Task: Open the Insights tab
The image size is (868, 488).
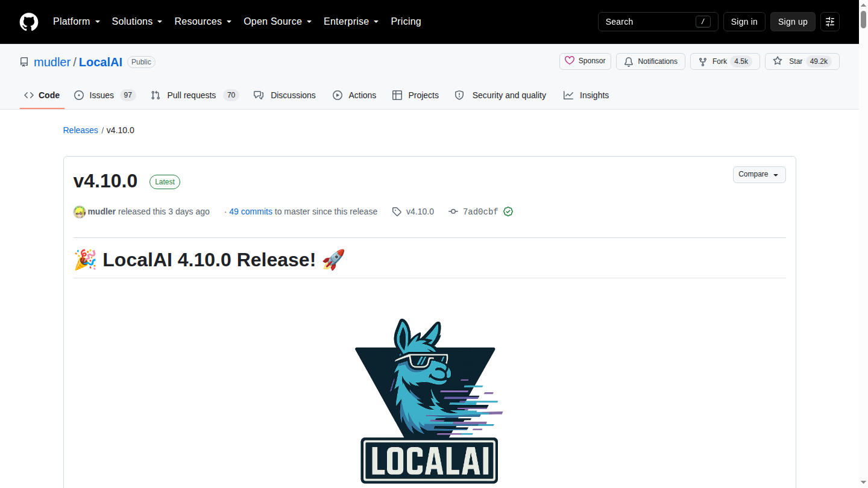Action: click(586, 95)
